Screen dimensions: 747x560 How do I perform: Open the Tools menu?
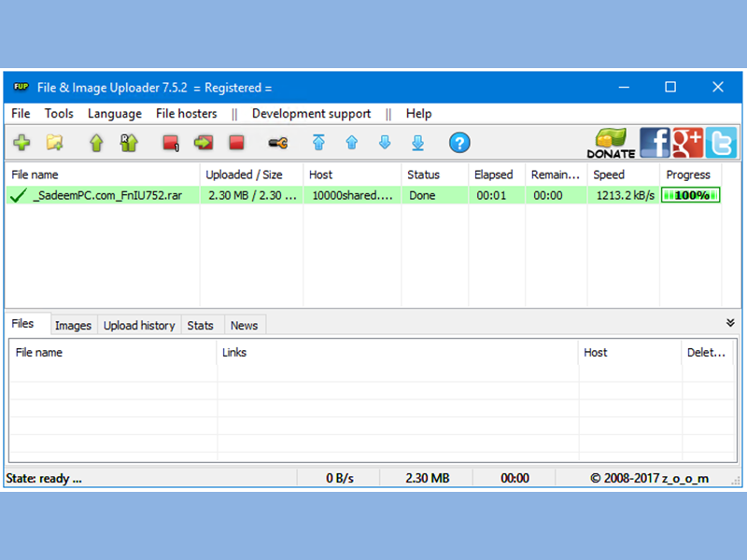(x=59, y=114)
